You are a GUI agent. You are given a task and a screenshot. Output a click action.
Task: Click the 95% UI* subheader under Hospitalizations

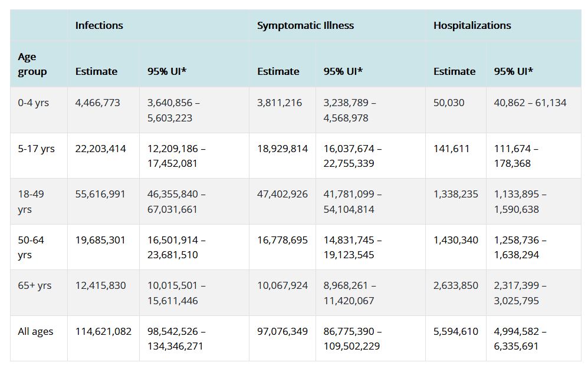click(513, 71)
